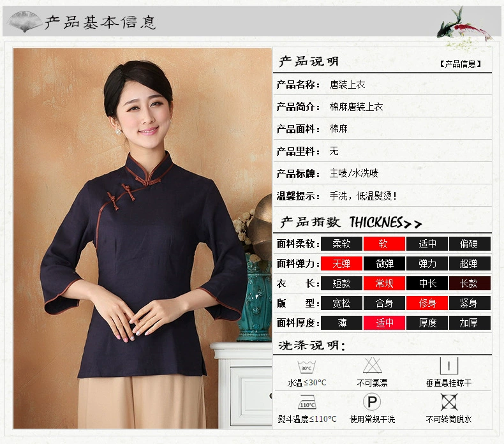
Task: Click the 产品里料 field label
Action: tap(298, 151)
